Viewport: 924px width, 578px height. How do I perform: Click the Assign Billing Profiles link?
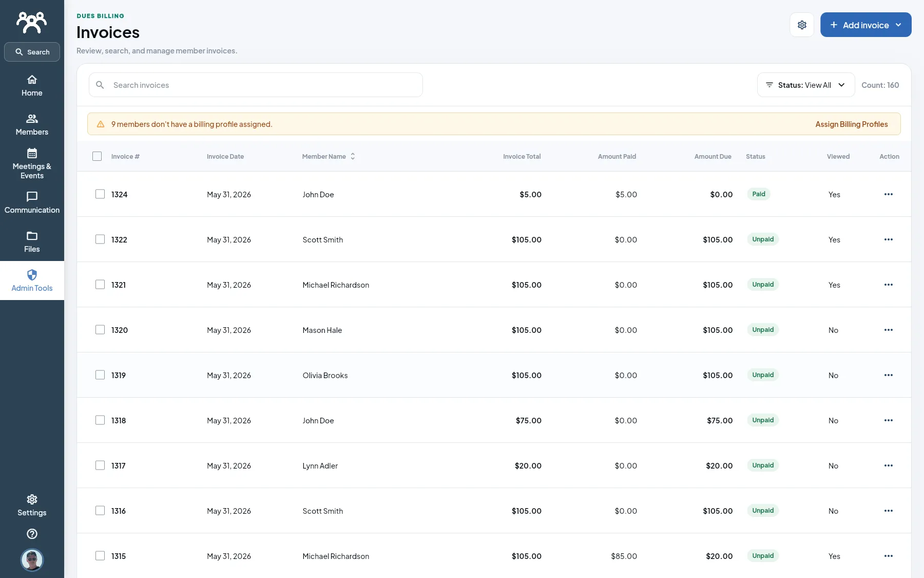tap(851, 124)
